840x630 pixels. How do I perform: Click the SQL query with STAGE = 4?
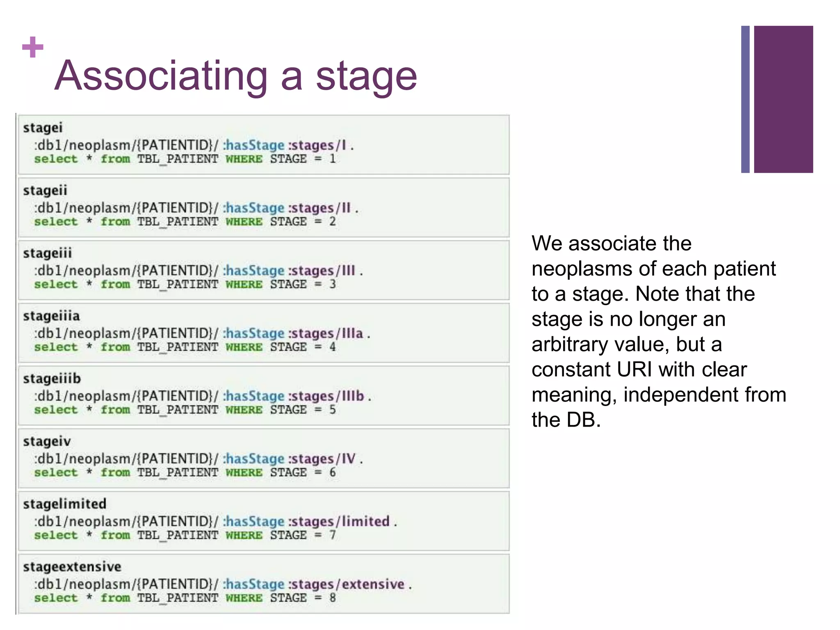click(185, 347)
